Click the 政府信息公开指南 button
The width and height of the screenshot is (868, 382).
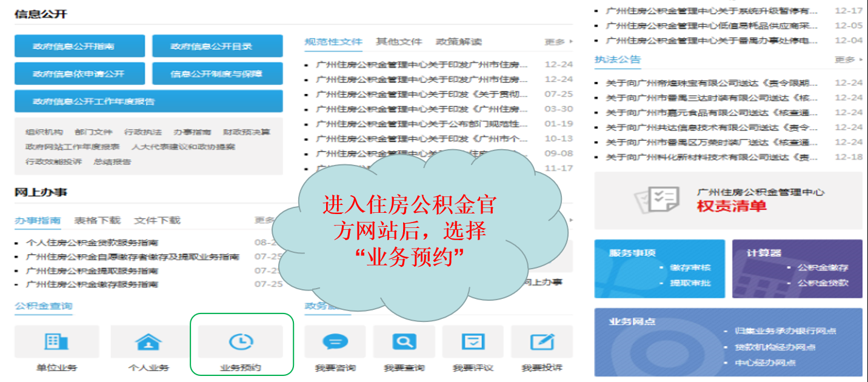(79, 46)
